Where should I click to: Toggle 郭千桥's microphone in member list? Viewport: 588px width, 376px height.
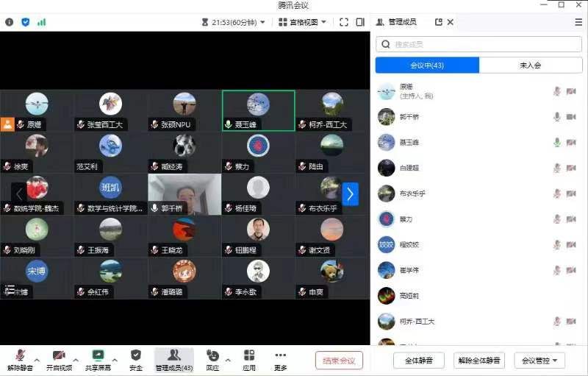coord(557,117)
